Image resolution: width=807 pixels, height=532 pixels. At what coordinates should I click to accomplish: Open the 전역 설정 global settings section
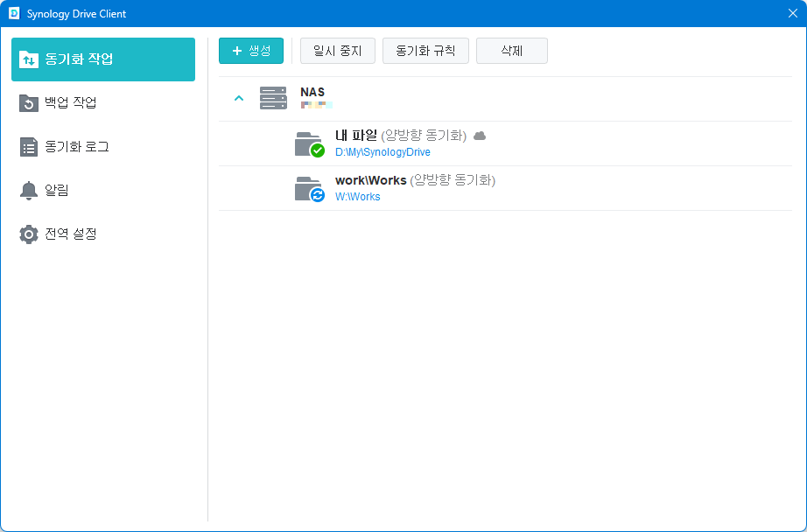pyautogui.click(x=103, y=234)
